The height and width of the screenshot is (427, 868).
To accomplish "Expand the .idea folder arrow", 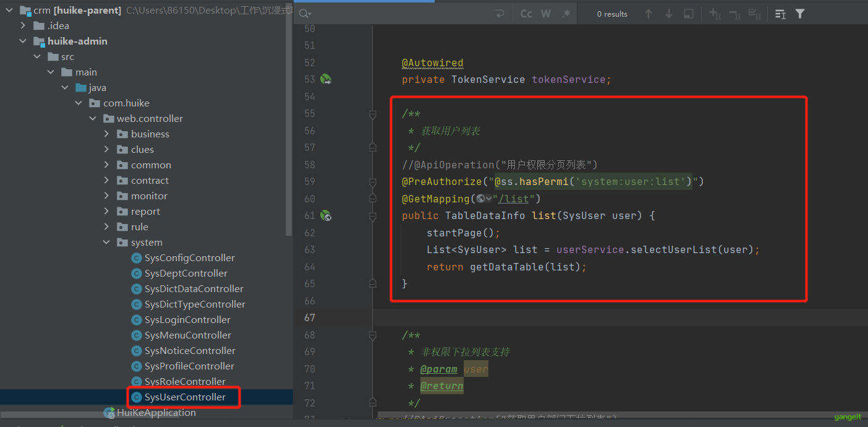I will point(23,26).
